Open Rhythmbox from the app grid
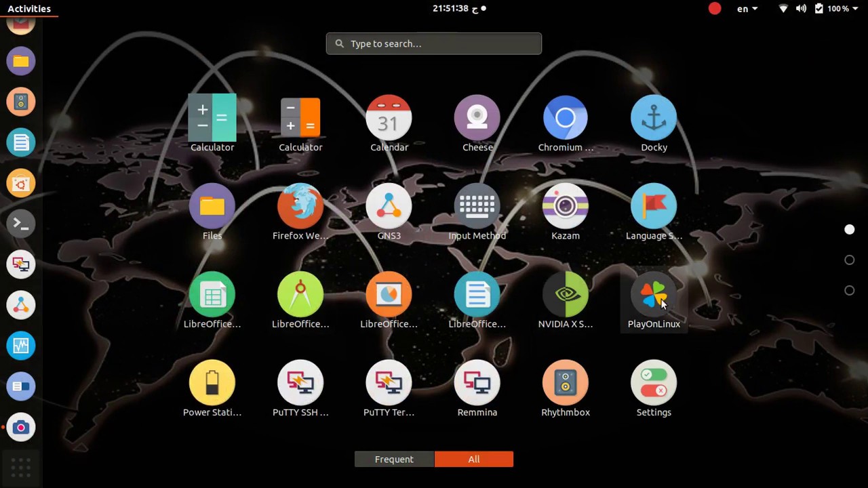The height and width of the screenshot is (488, 868). click(566, 389)
